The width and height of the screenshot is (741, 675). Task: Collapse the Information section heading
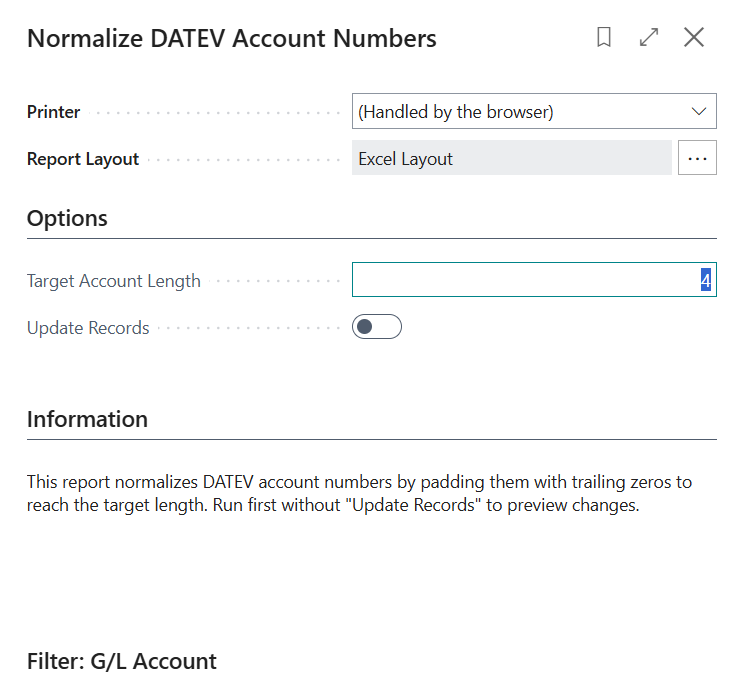[87, 419]
